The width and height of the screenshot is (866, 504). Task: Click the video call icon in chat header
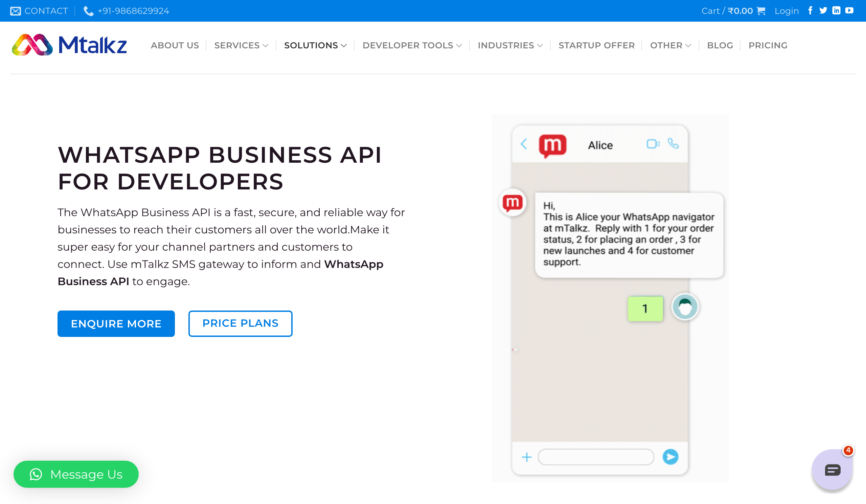pos(653,144)
